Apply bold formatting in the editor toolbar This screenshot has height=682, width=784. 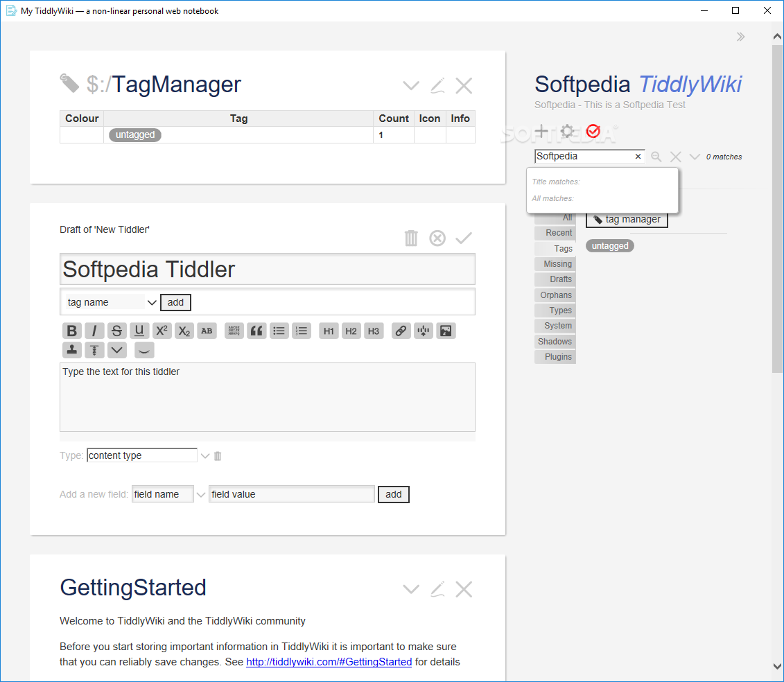[x=72, y=331]
